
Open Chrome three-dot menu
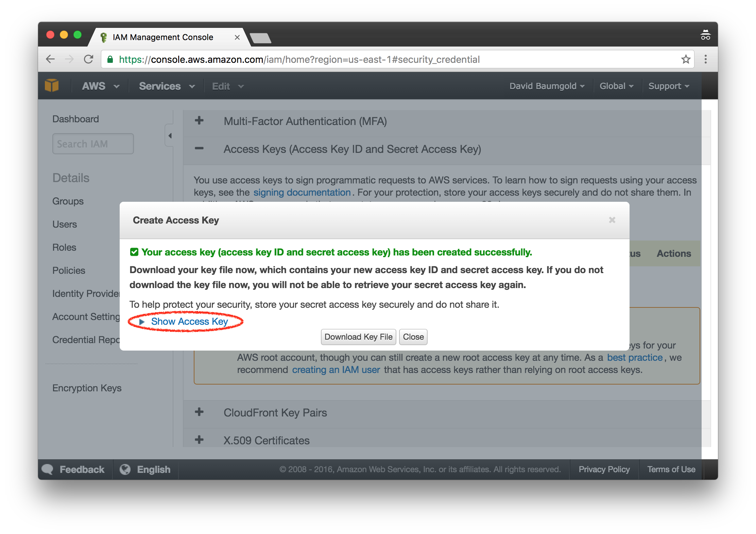point(706,59)
